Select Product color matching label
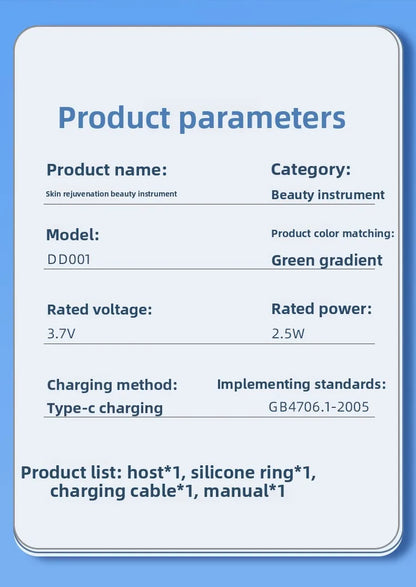 click(x=333, y=234)
